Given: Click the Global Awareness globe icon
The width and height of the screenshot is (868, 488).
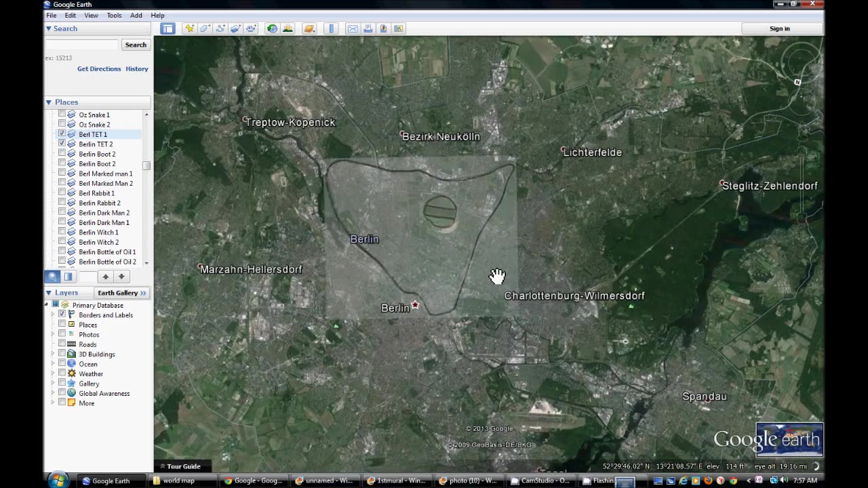Looking at the screenshot, I should point(72,393).
